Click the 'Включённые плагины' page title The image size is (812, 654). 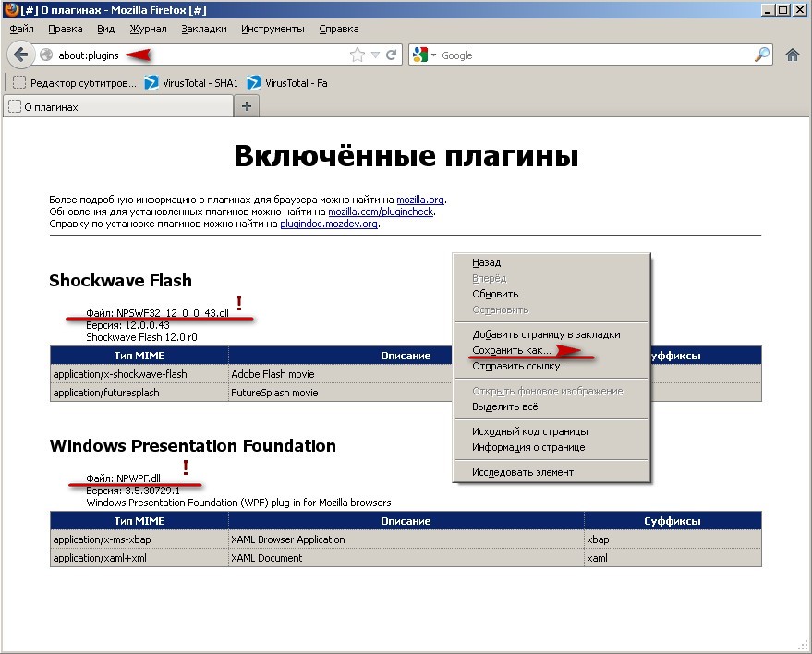(x=406, y=155)
